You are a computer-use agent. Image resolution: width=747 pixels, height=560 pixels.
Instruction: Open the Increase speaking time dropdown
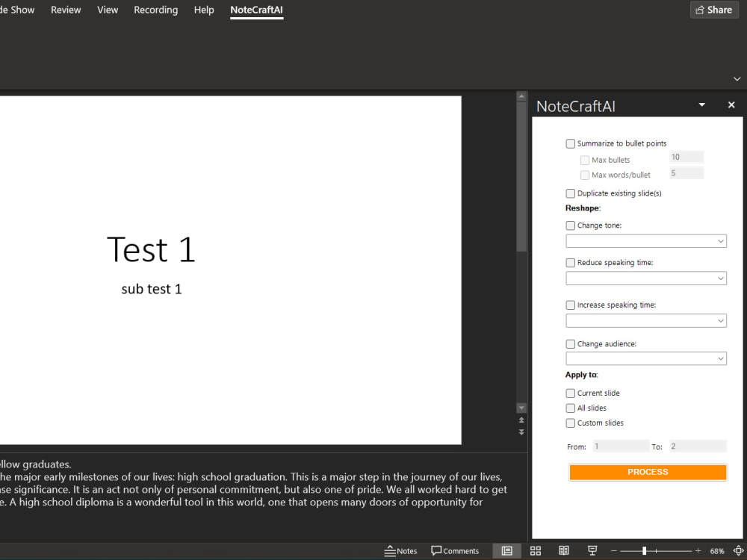tap(646, 320)
